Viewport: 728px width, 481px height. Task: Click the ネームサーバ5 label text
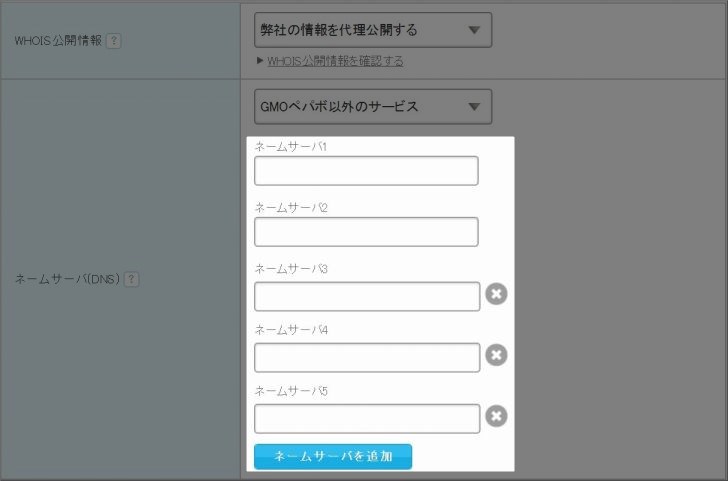(291, 391)
